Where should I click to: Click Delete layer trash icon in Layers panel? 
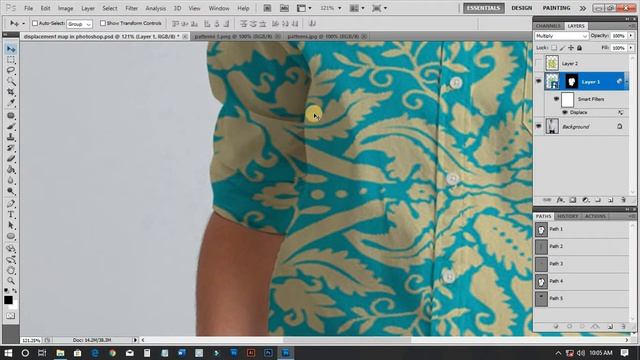point(623,200)
